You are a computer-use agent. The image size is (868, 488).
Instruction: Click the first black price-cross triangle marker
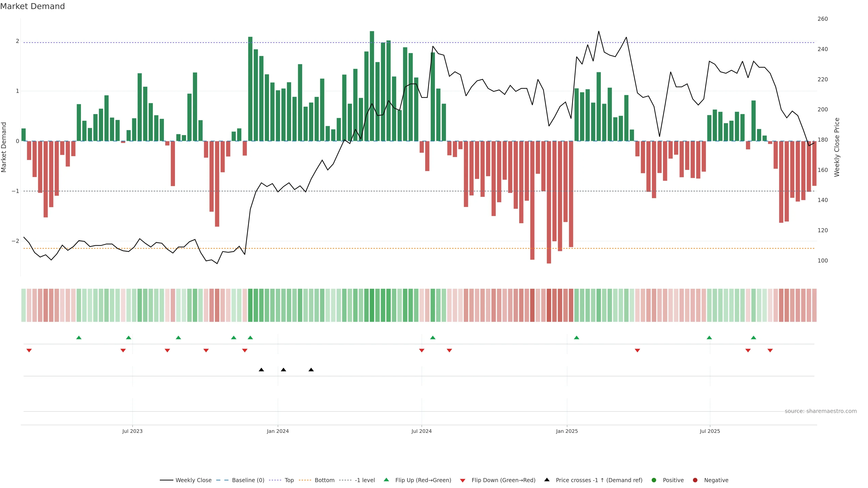tap(261, 370)
